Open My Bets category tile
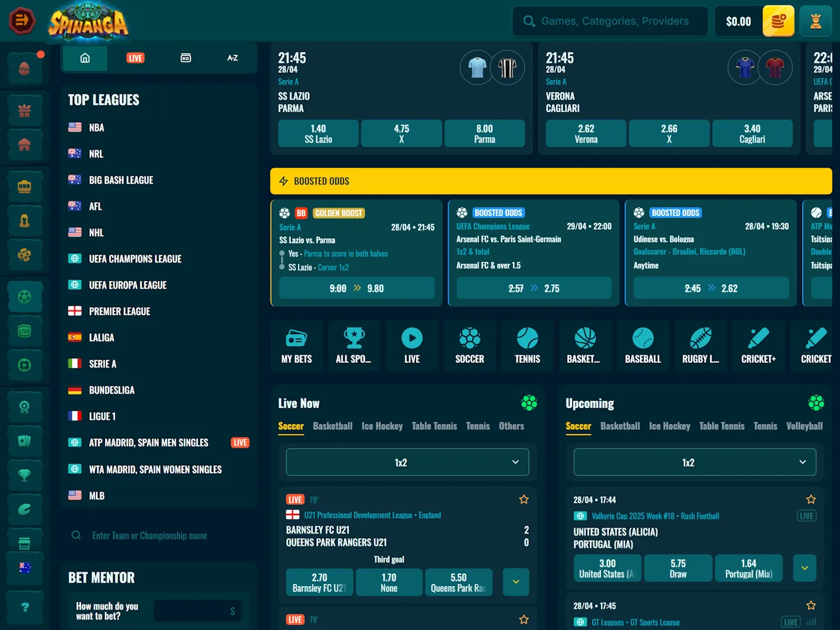The width and height of the screenshot is (840, 630). point(297,346)
